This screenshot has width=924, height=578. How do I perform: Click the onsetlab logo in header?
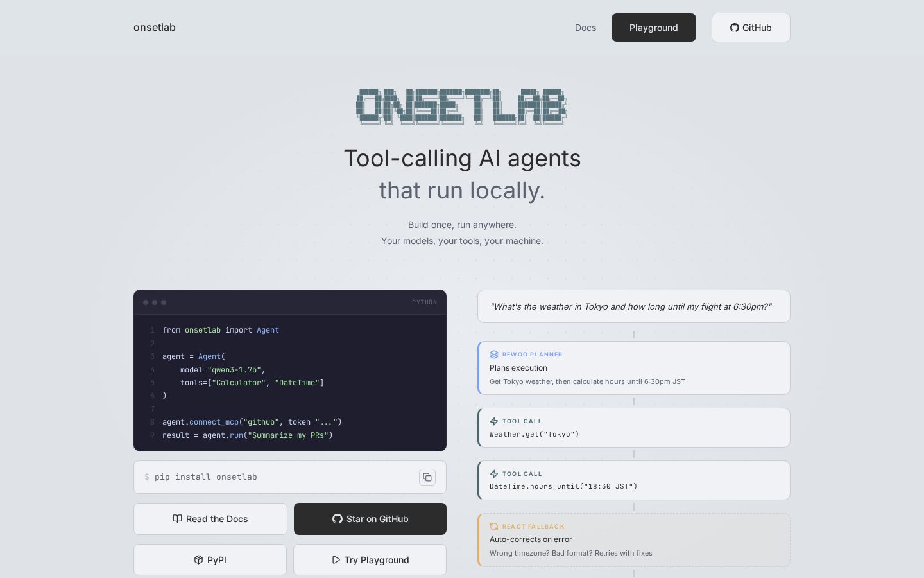[x=154, y=27]
